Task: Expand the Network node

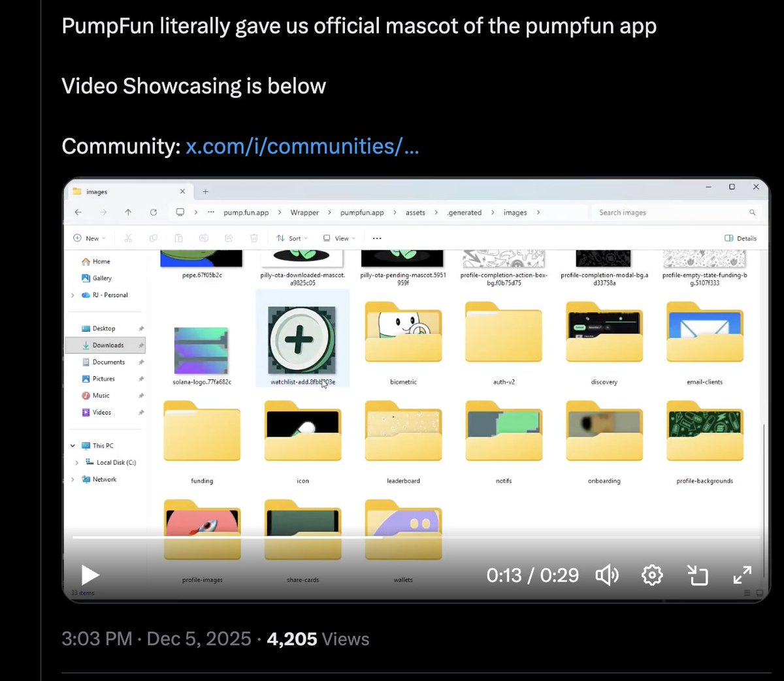Action: point(73,479)
